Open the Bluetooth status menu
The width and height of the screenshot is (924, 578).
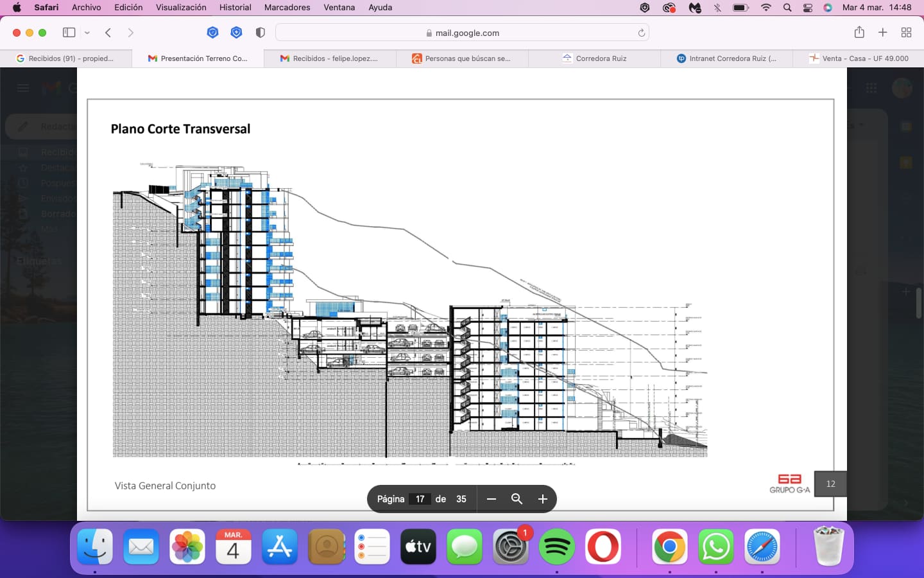[717, 8]
